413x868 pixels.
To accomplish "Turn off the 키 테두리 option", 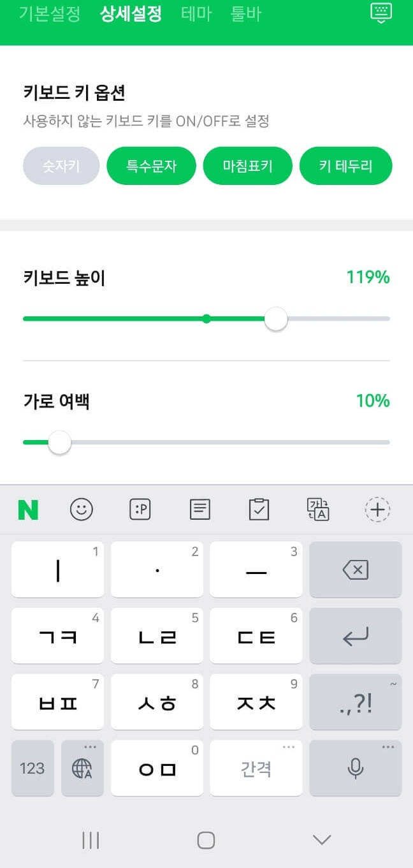I will click(346, 165).
